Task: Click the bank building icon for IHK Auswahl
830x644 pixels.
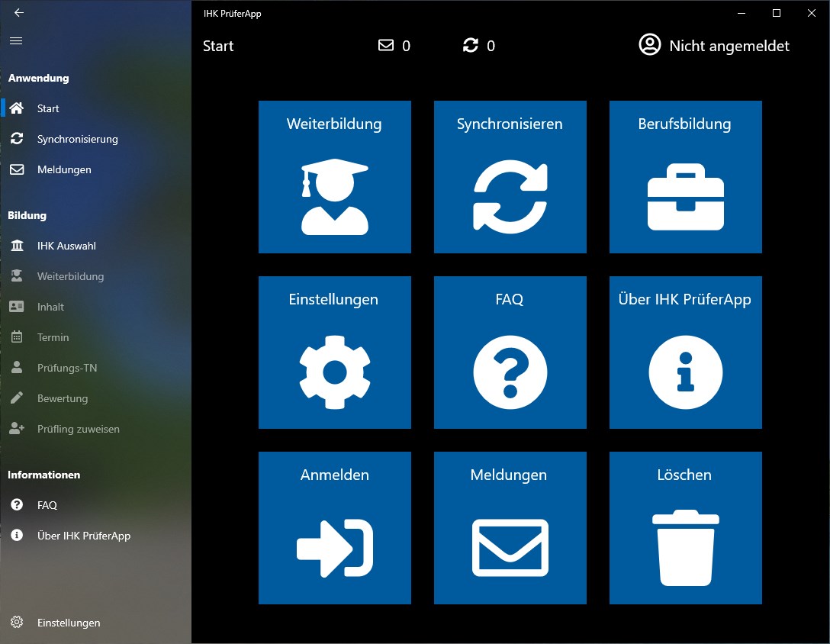Action: 17,246
